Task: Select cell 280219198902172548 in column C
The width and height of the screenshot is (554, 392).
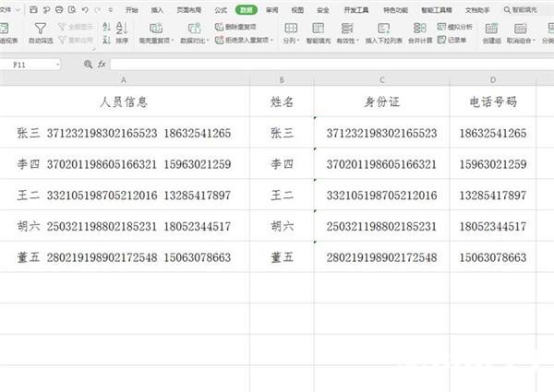Action: tap(381, 257)
